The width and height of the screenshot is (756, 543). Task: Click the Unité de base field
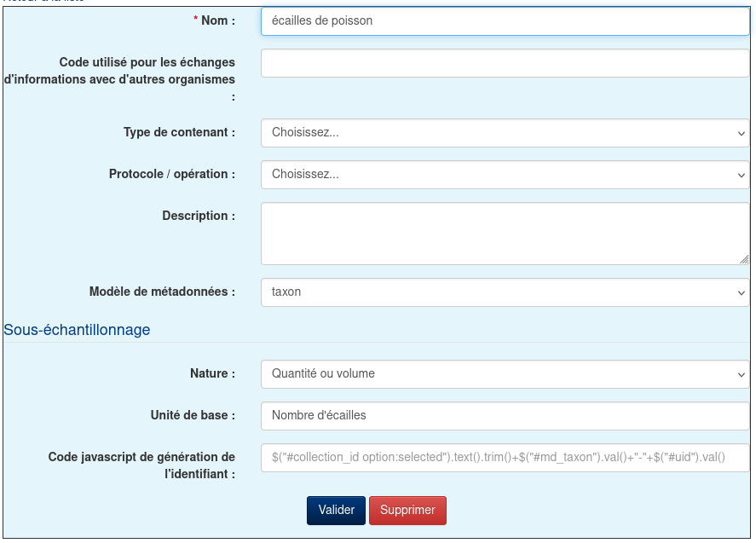click(505, 416)
